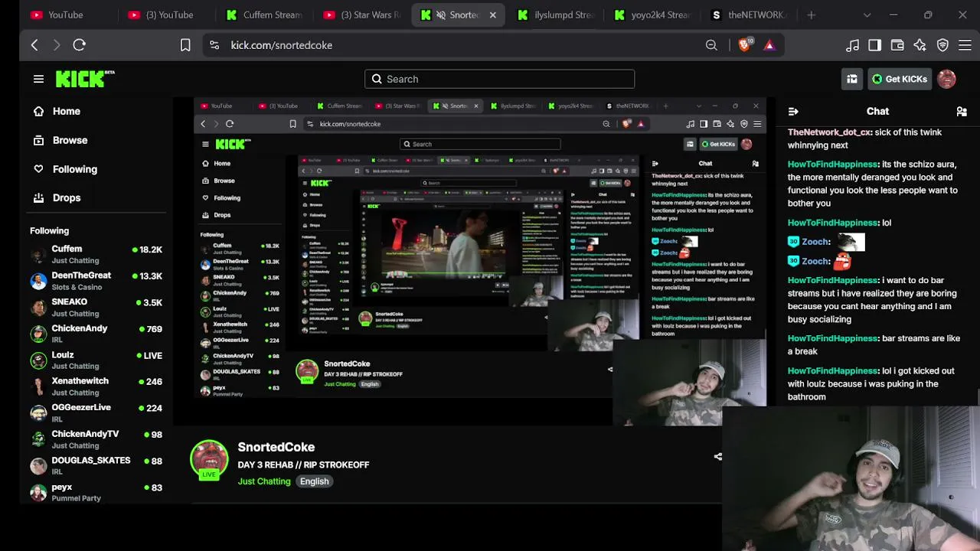Click the Kick search field
Viewport: 980px width, 551px height.
tap(499, 79)
